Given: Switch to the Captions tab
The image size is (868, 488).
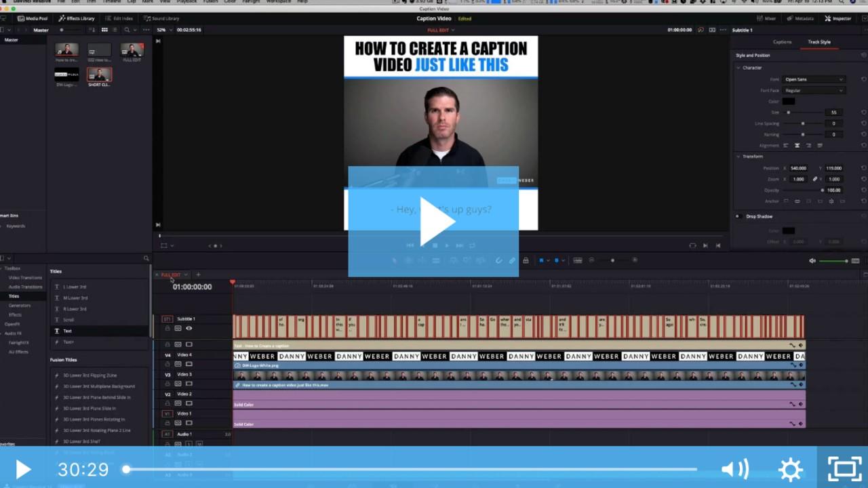Looking at the screenshot, I should 782,42.
